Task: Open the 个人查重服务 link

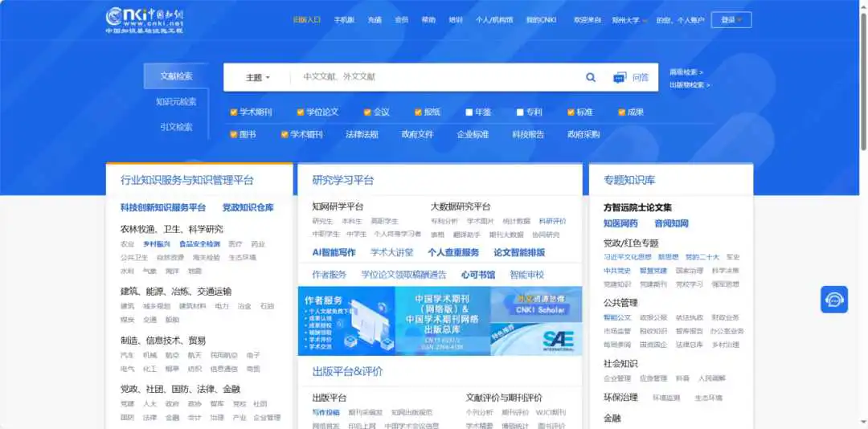Action: pyautogui.click(x=453, y=252)
